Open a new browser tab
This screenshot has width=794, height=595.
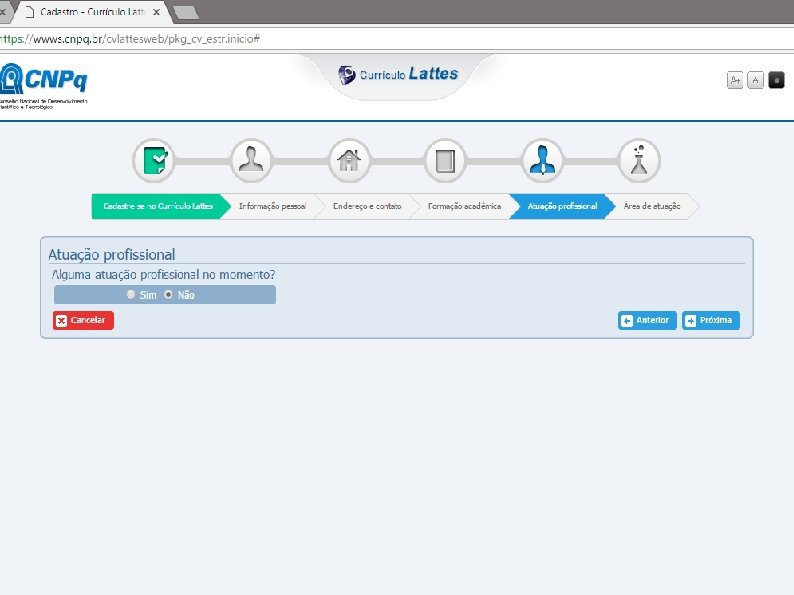(x=185, y=13)
